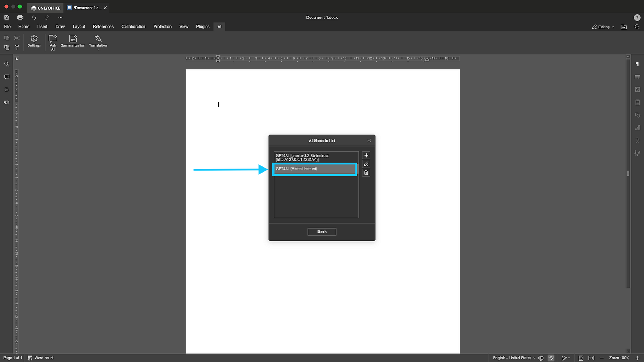The height and width of the screenshot is (362, 644).
Task: Switch to the ONLYOFFICE home tab
Action: (x=46, y=8)
